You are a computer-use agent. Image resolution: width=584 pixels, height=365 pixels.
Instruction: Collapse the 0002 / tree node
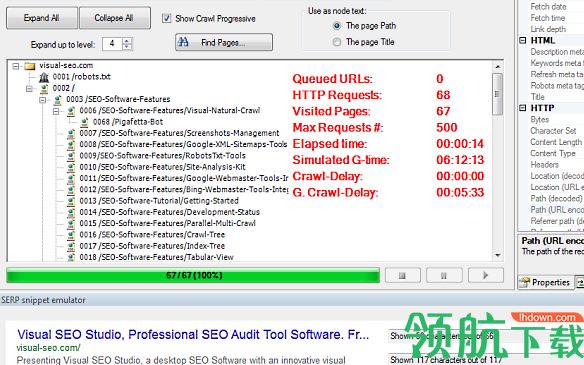pos(29,89)
